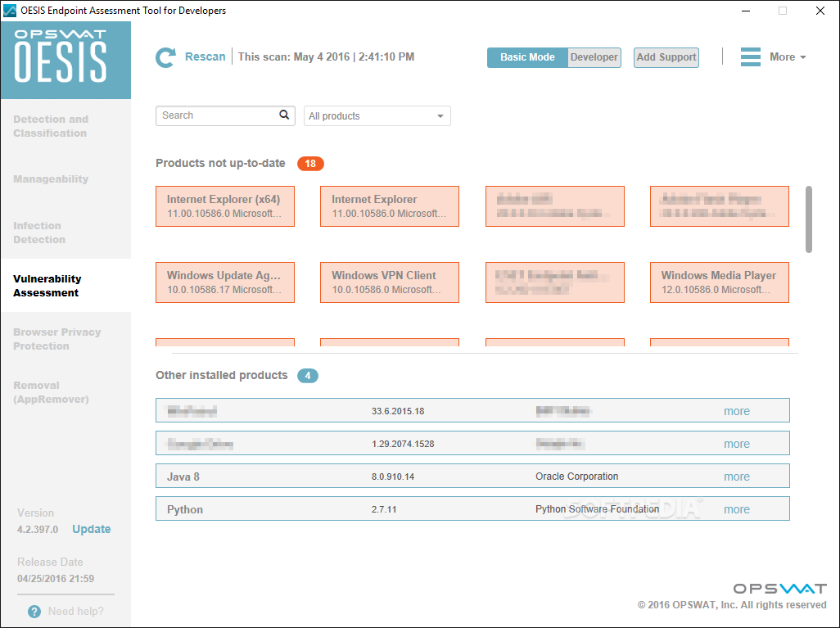Click the orange 18 count badge
This screenshot has width=840, height=628.
[311, 164]
